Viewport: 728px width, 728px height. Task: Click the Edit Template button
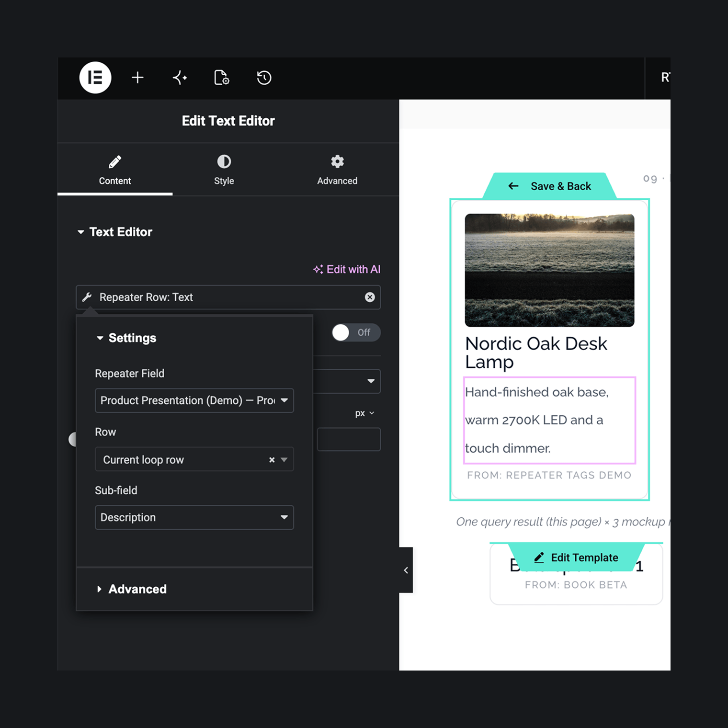coord(577,557)
